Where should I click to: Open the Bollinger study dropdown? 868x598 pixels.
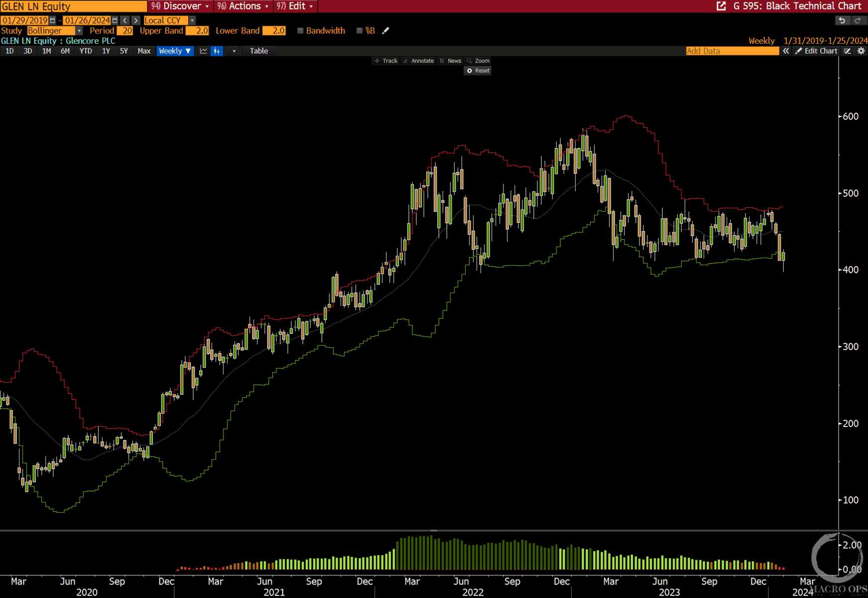[x=79, y=31]
